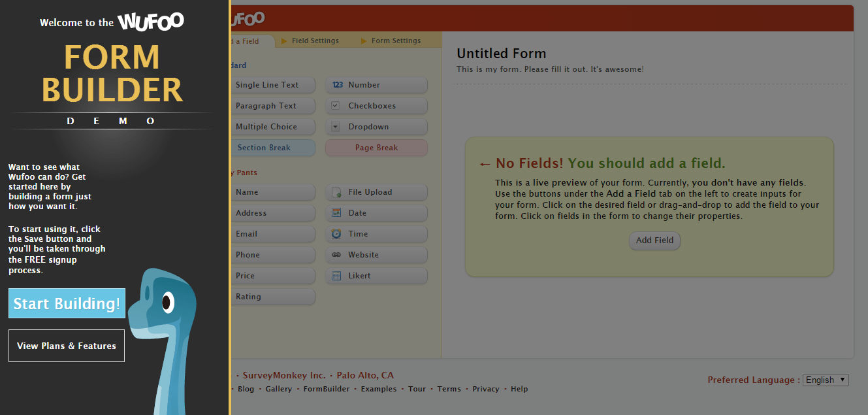Add an Email field
Image resolution: width=868 pixels, height=415 pixels.
(x=273, y=234)
